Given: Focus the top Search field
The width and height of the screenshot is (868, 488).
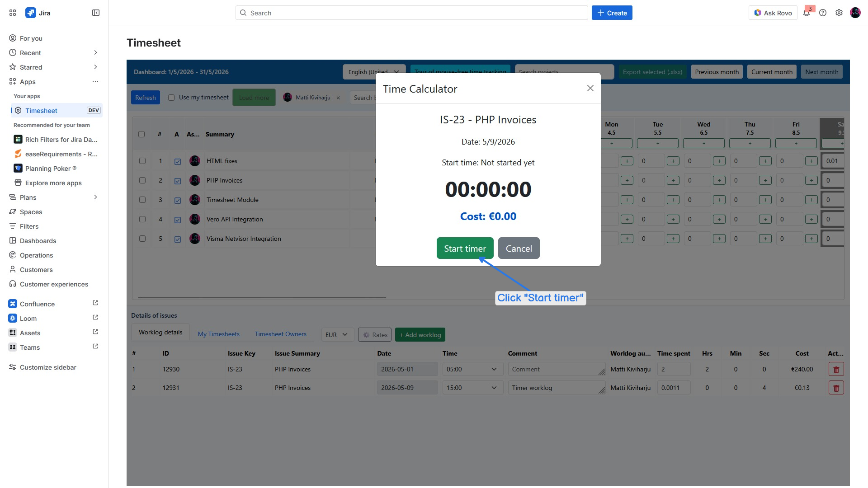Looking at the screenshot, I should pos(411,13).
